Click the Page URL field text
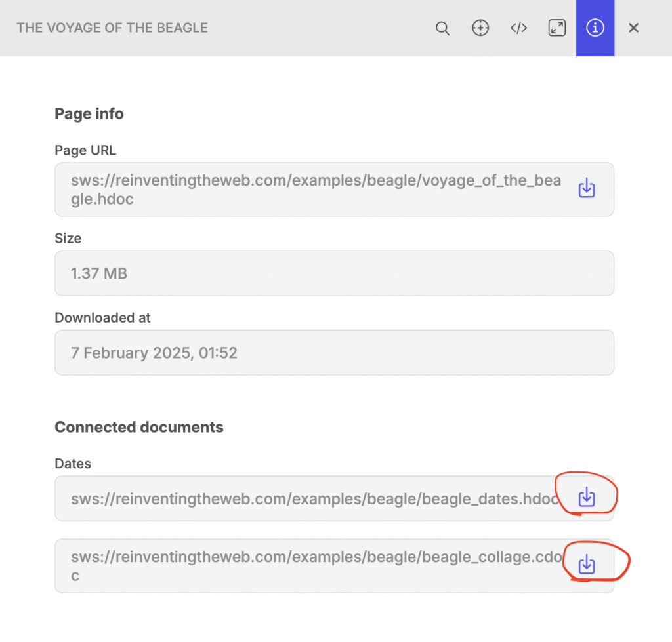Viewport: 672px width, 642px height. pos(316,190)
